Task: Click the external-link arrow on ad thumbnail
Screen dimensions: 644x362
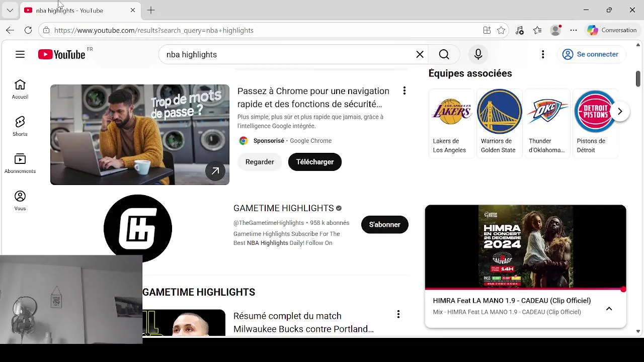Action: click(x=215, y=171)
